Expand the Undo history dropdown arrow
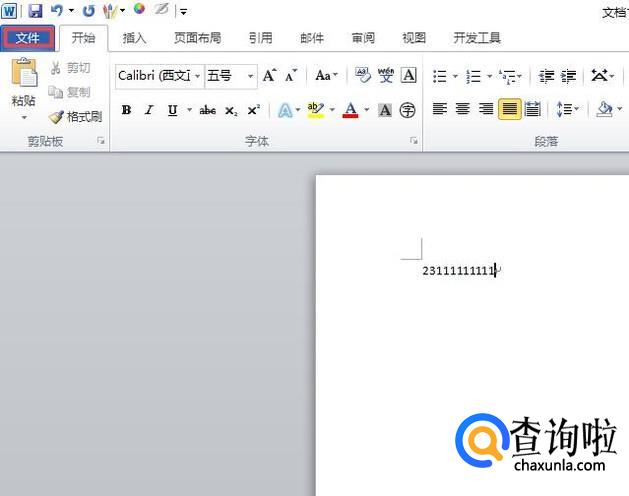 point(71,10)
